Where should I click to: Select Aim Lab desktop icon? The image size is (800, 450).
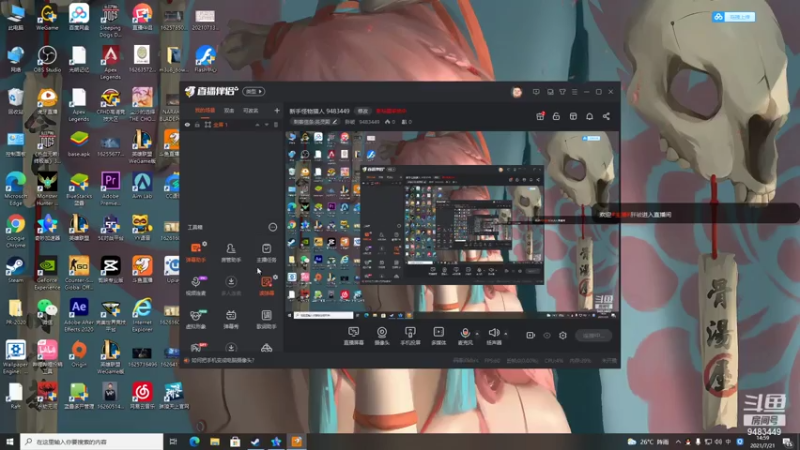click(142, 185)
